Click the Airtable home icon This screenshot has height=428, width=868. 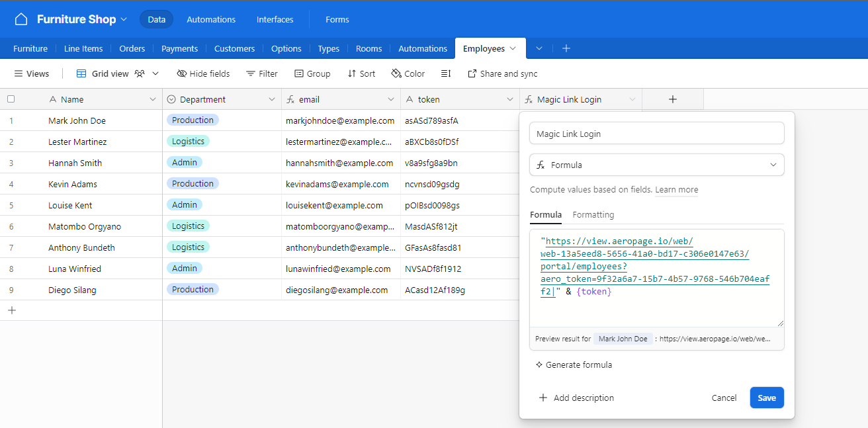(x=21, y=19)
